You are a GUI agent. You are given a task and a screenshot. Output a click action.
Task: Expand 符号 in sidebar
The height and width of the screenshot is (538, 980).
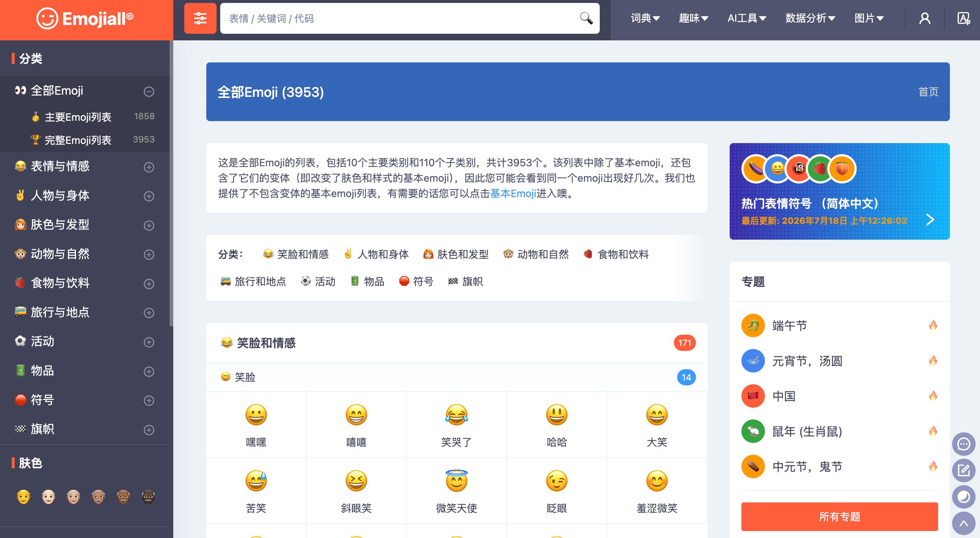(x=149, y=400)
